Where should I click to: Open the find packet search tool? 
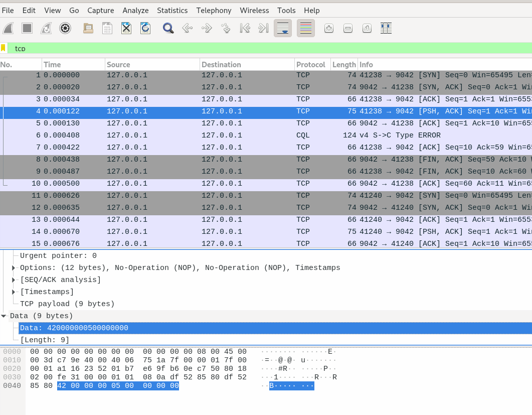click(x=168, y=28)
